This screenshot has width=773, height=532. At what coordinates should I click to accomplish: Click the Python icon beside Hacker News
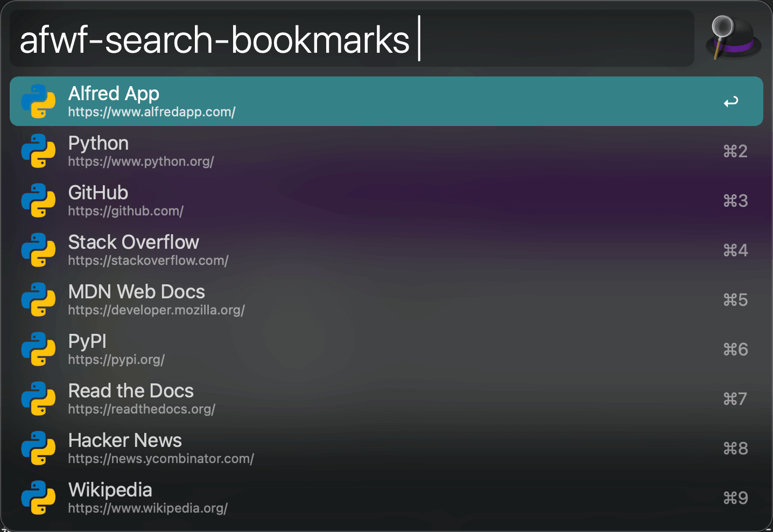tap(38, 448)
